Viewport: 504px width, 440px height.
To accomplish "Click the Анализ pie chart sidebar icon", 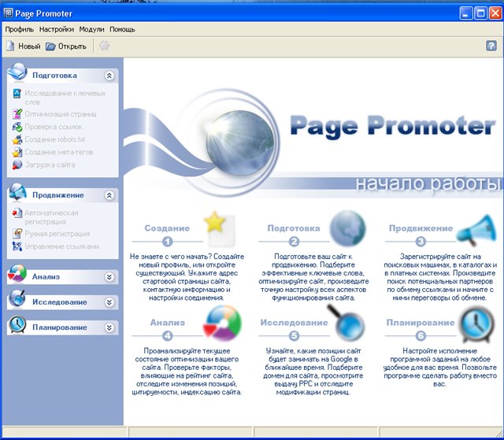I will [17, 274].
